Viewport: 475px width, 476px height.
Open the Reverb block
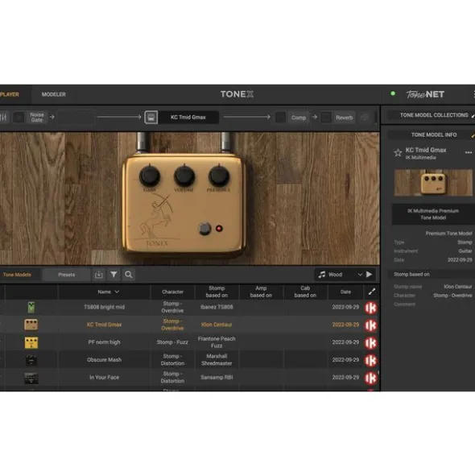pyautogui.click(x=345, y=118)
